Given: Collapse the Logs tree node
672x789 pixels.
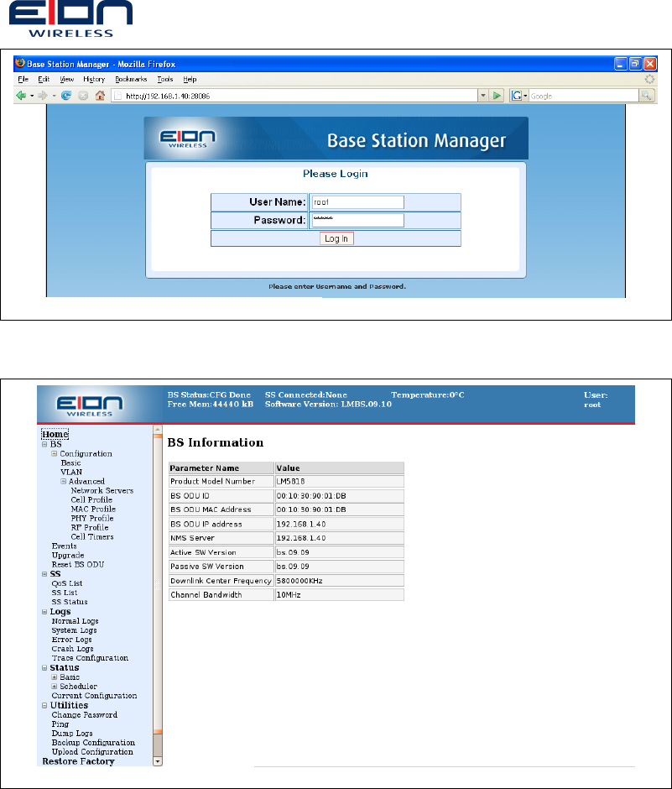Looking at the screenshot, I should tap(44, 612).
